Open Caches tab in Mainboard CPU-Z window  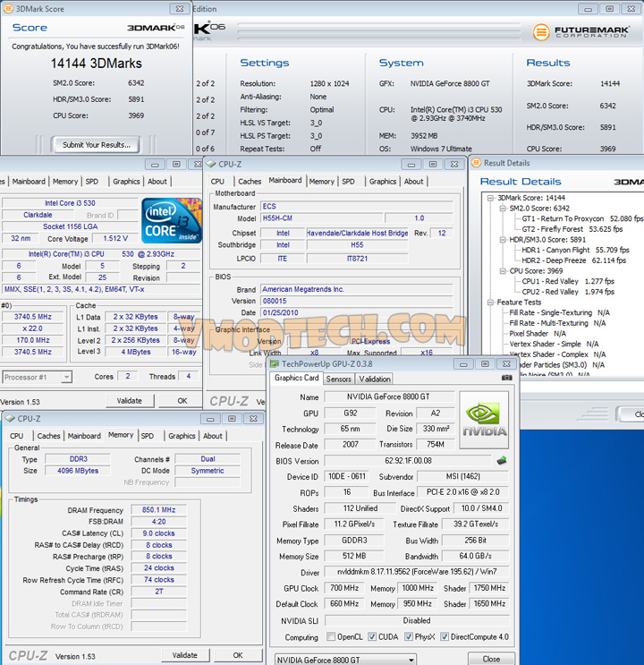tap(250, 182)
